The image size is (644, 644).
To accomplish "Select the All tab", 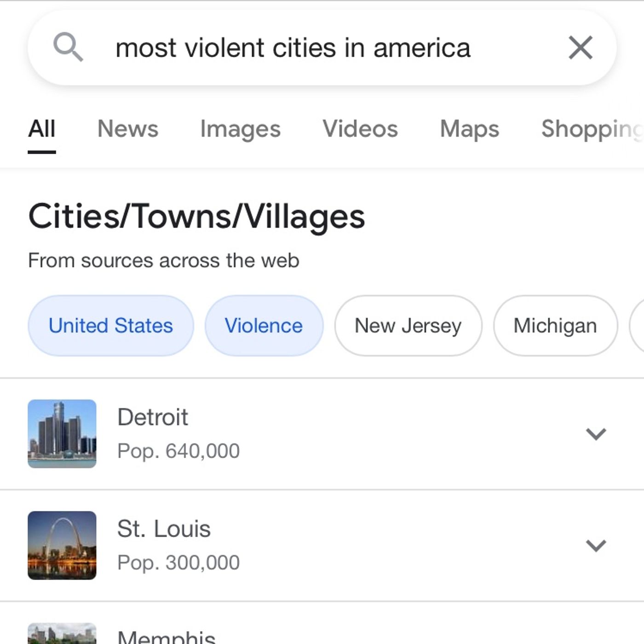I will [x=42, y=129].
